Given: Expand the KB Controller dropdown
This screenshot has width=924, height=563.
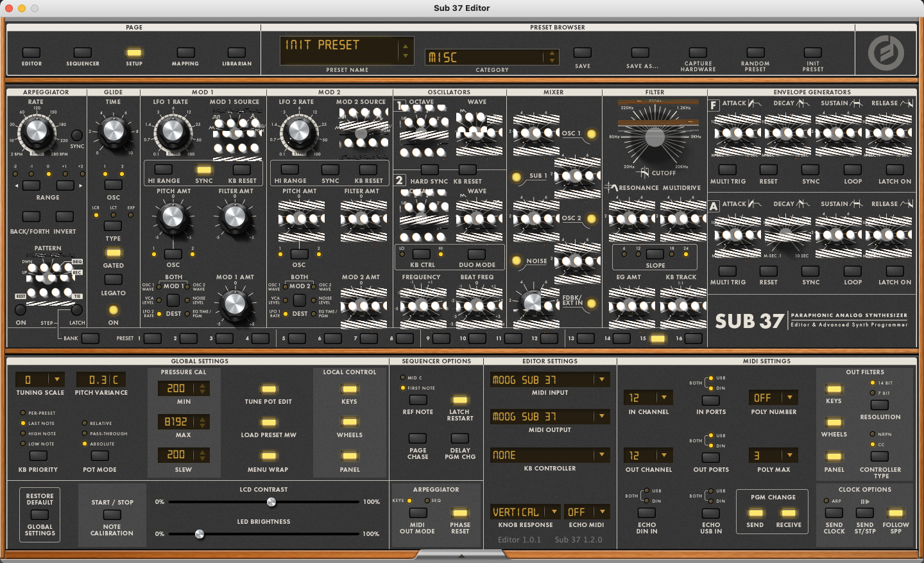Looking at the screenshot, I should pyautogui.click(x=602, y=455).
